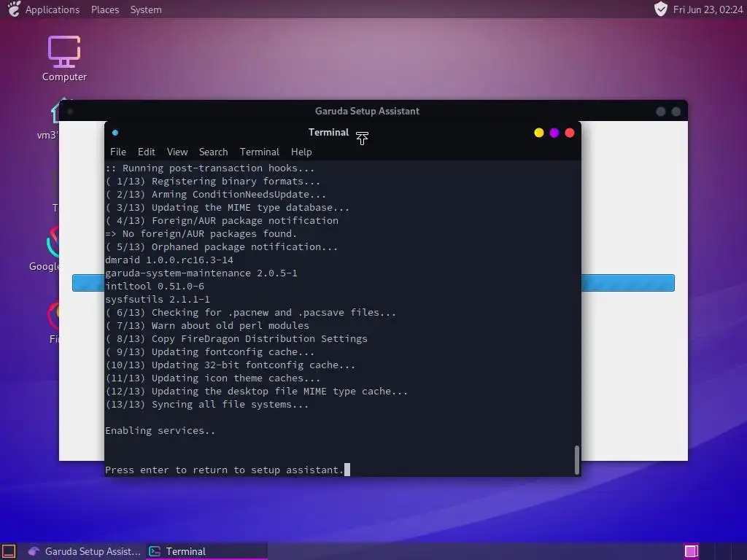Click '( 7/13) Warn about old perl modules' line
Image resolution: width=747 pixels, height=560 pixels.
206,326
